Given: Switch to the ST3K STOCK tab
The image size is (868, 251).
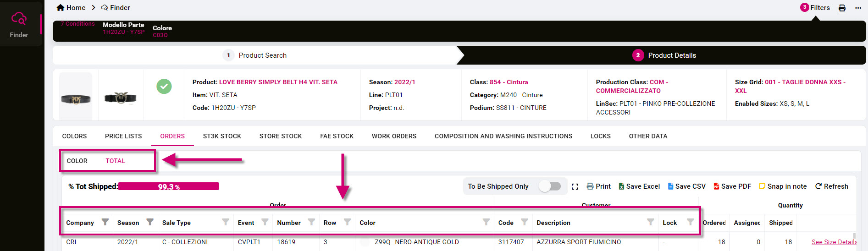Looking at the screenshot, I should pyautogui.click(x=222, y=136).
